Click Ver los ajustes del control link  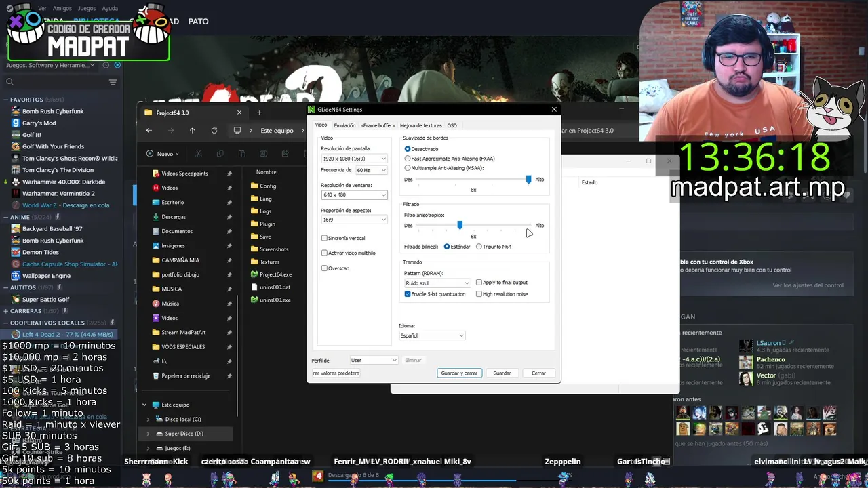pyautogui.click(x=809, y=285)
